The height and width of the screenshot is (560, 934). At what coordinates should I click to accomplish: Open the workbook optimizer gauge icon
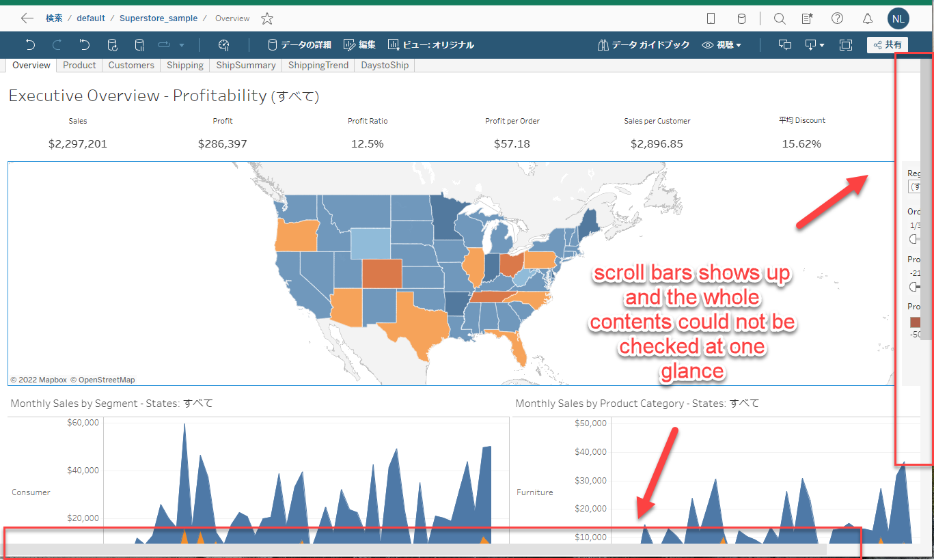[223, 45]
